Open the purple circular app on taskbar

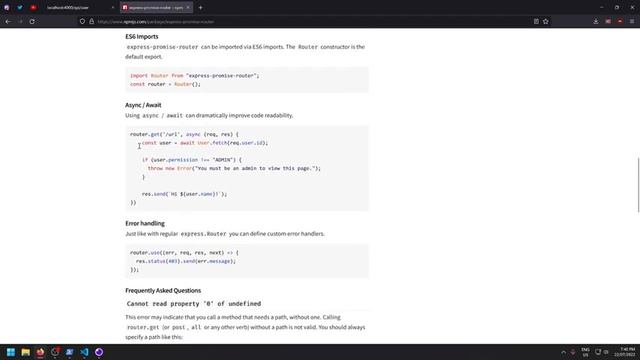pyautogui.click(x=99, y=352)
